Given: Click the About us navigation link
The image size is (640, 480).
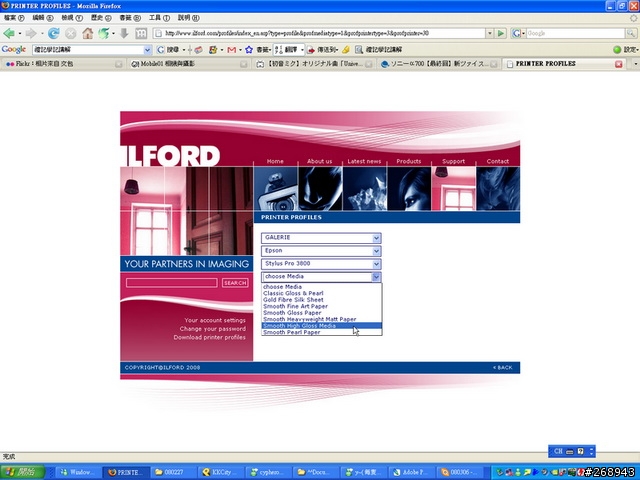Looking at the screenshot, I should pyautogui.click(x=320, y=161).
